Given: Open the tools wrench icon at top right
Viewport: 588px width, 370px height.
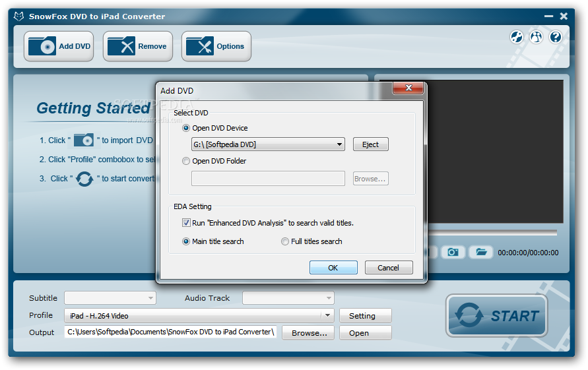Looking at the screenshot, I should coord(516,37).
